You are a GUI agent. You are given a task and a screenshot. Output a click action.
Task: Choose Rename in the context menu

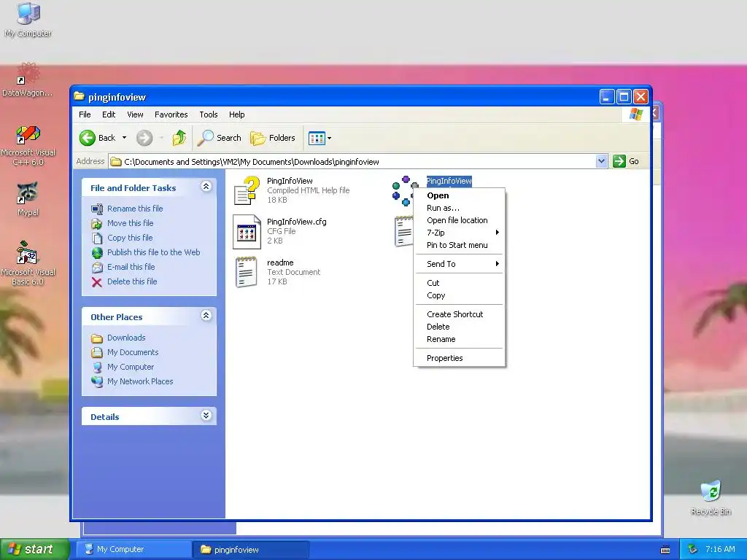tap(460, 339)
